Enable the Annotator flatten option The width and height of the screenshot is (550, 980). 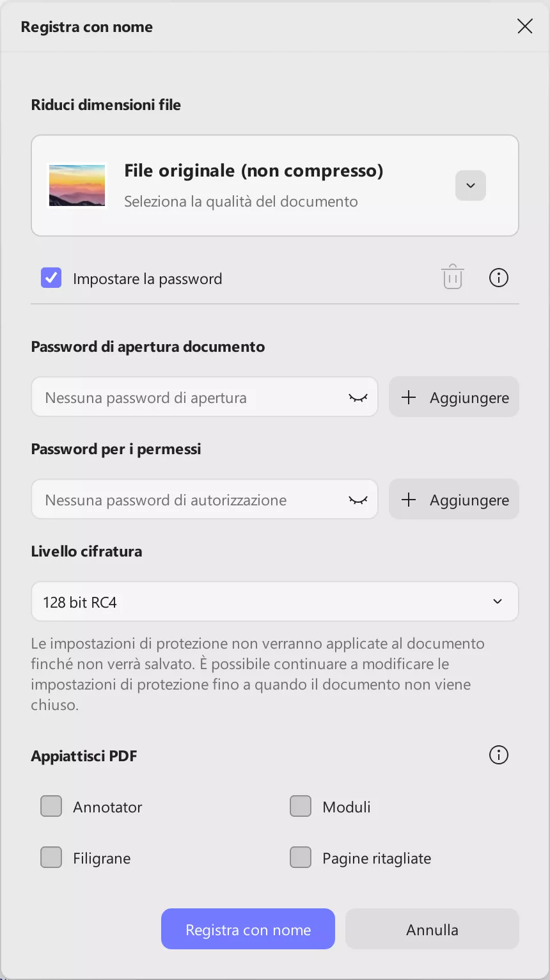coord(51,806)
